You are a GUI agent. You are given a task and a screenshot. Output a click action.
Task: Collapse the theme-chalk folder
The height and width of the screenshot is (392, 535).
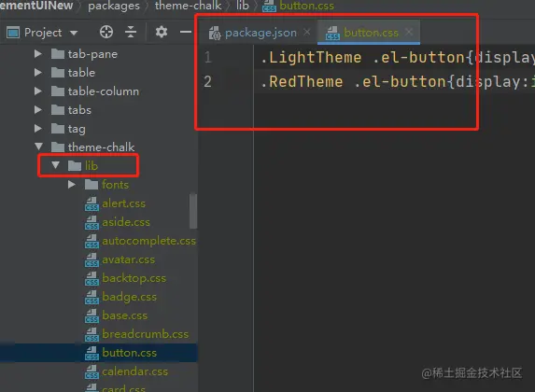point(38,147)
